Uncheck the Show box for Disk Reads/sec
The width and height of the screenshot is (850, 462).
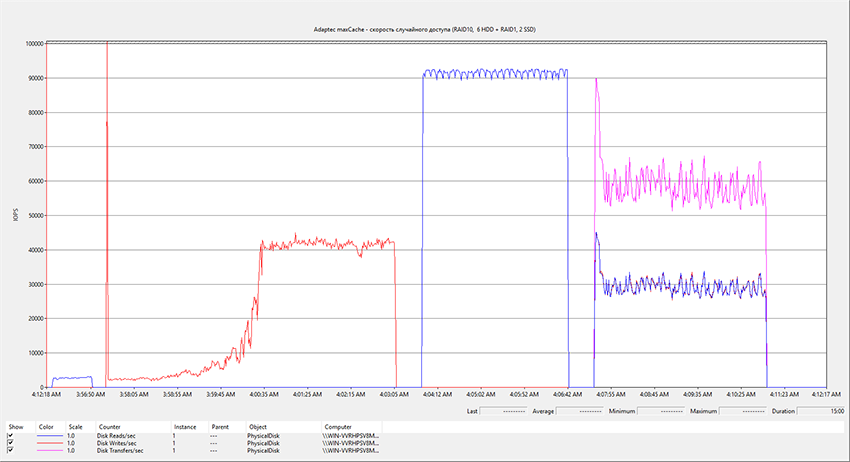tap(11, 436)
